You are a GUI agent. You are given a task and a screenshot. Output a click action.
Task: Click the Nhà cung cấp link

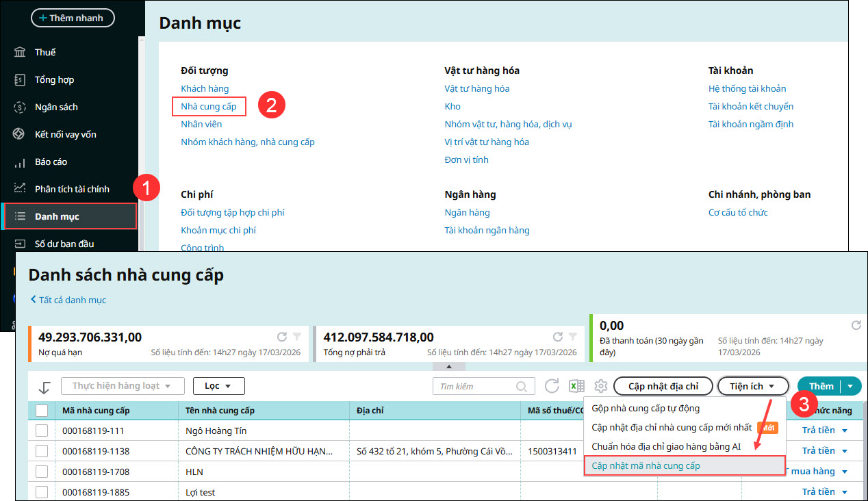[x=209, y=106]
